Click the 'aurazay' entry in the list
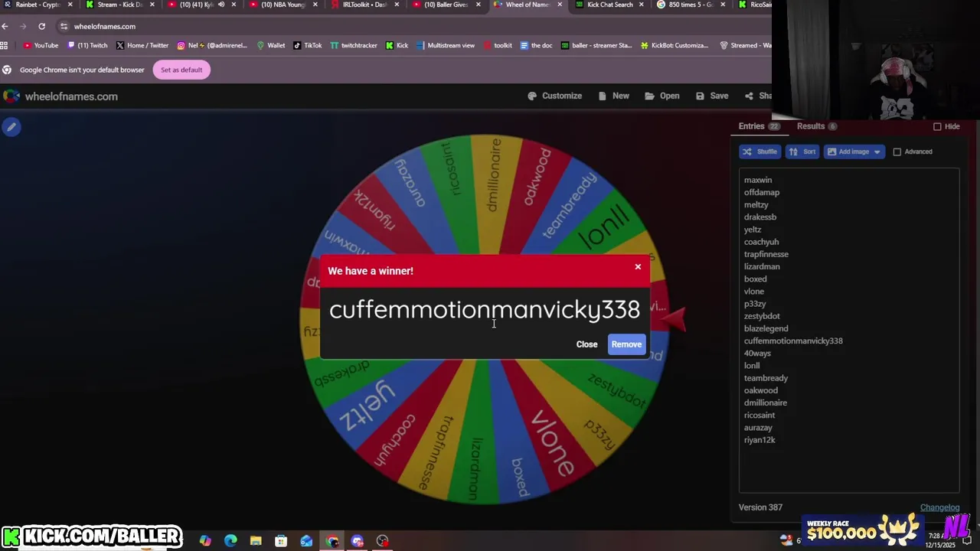This screenshot has width=980, height=551. pos(758,427)
